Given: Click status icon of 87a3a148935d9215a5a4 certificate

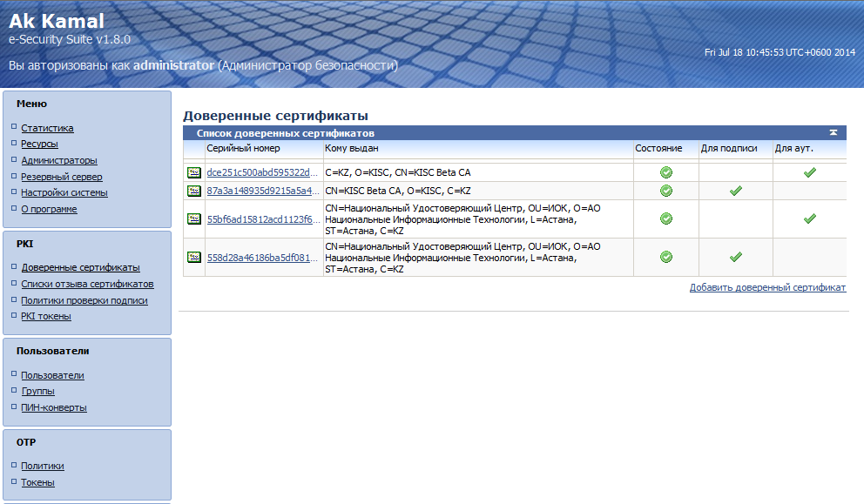Looking at the screenshot, I should pos(666,191).
